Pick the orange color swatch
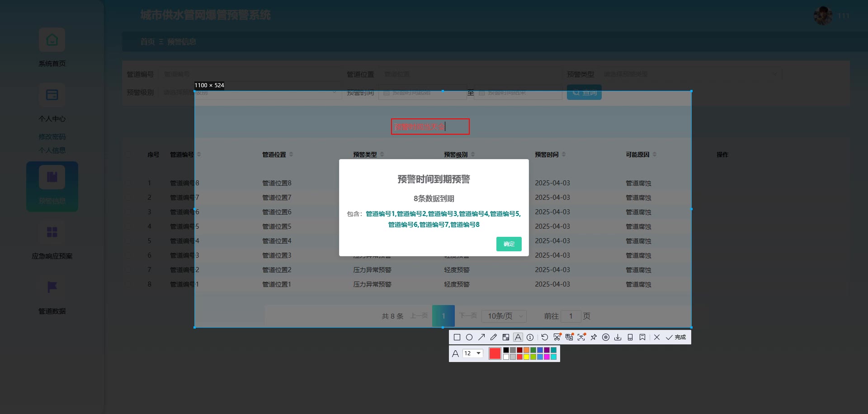Image resolution: width=868 pixels, height=414 pixels. 527,350
